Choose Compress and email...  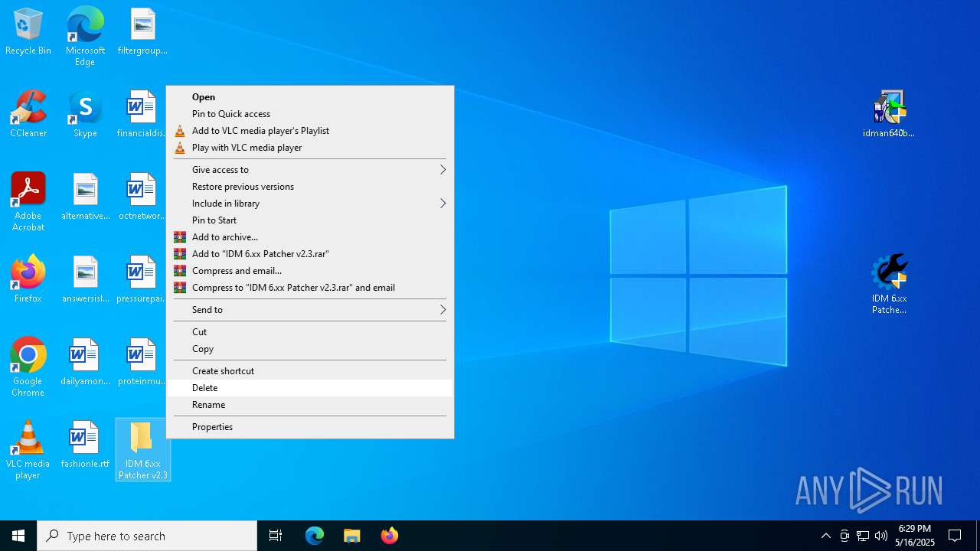tap(310, 271)
